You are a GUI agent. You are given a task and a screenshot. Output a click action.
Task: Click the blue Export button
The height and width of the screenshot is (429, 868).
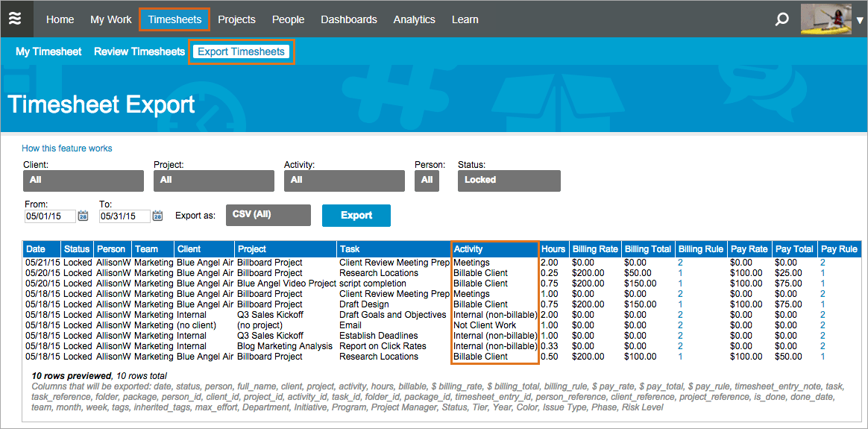click(356, 215)
